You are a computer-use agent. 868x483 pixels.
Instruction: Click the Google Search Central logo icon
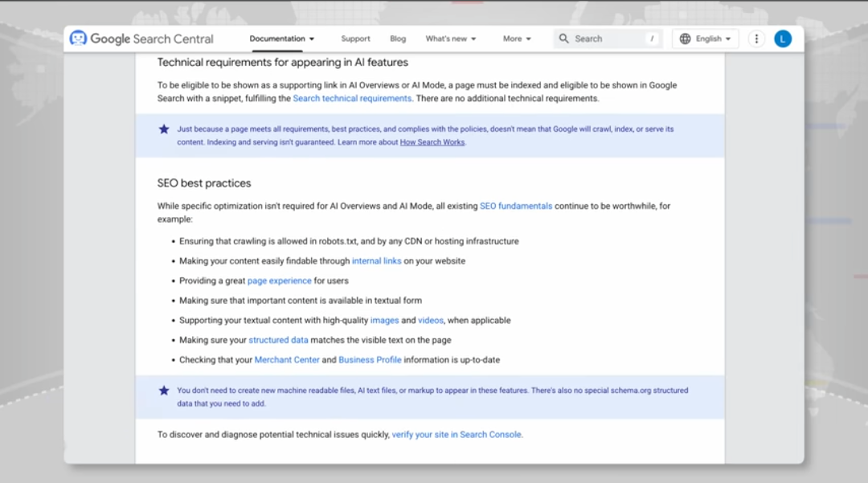(78, 39)
